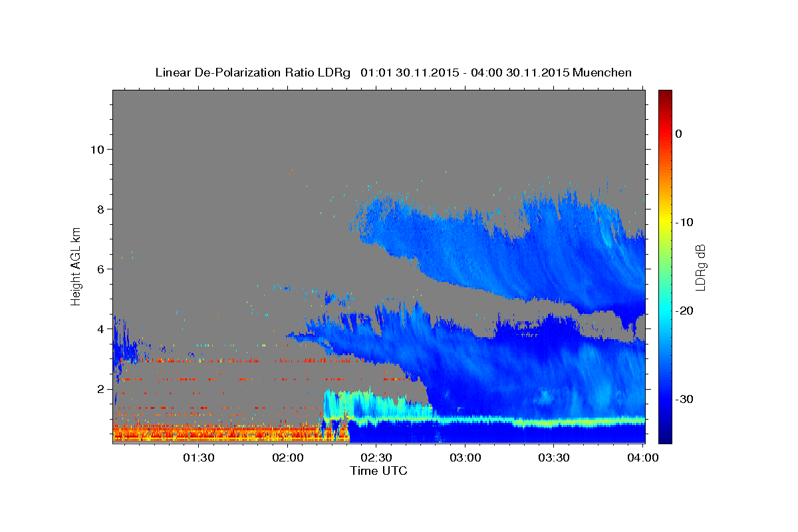The height and width of the screenshot is (532, 798).
Task: Pick the dark blue bottom of colorbar
Action: (x=665, y=438)
